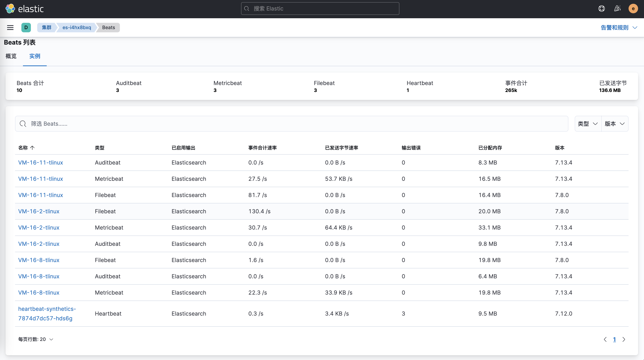
Task: Click the user avatar 'e'
Action: (x=633, y=9)
